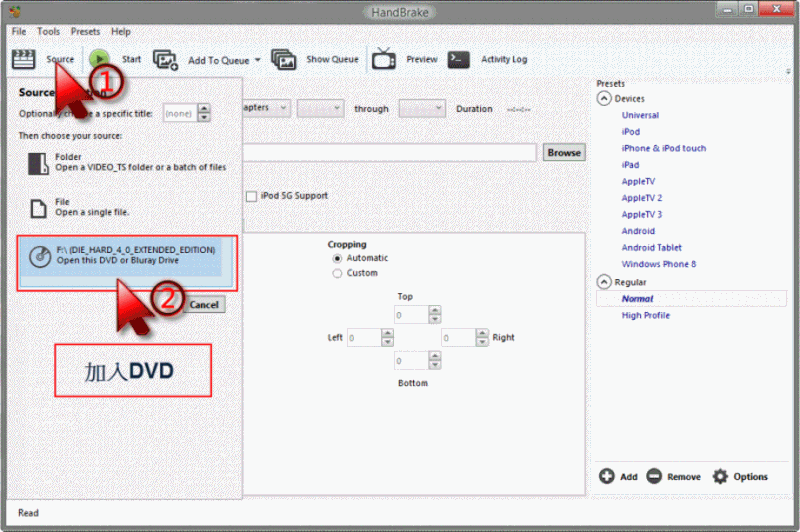Collapse the Devices preset group
Screen dimensions: 800x532
pyautogui.click(x=604, y=98)
